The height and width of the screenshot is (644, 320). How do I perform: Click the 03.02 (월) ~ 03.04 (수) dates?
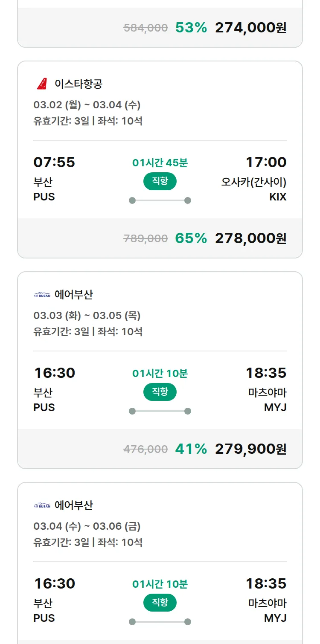point(87,105)
